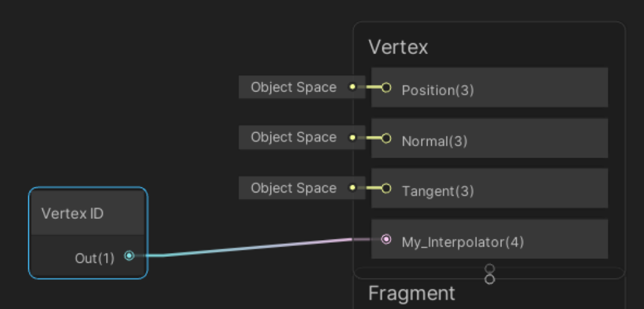Click the Normal(3) input port circle
Viewport: 644px width, 309px height.
pos(386,138)
